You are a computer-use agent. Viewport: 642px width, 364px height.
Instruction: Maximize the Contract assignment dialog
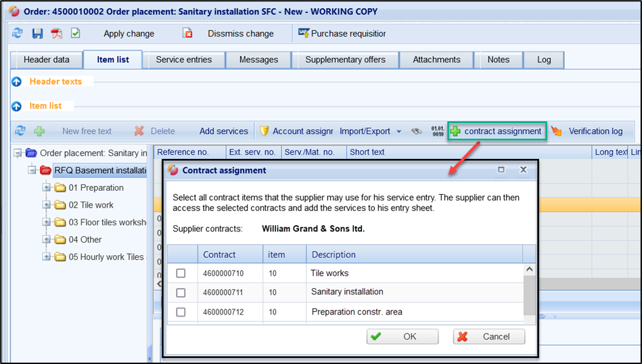(501, 170)
